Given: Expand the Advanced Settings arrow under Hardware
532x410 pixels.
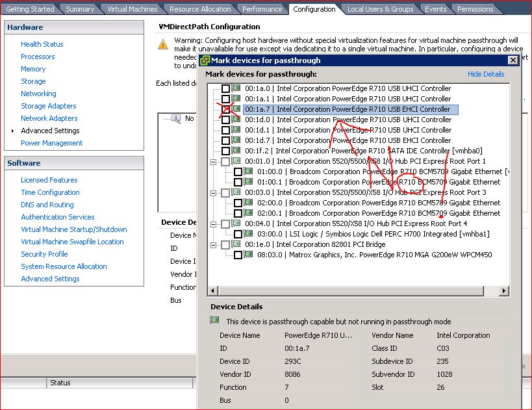Looking at the screenshot, I should (13, 131).
